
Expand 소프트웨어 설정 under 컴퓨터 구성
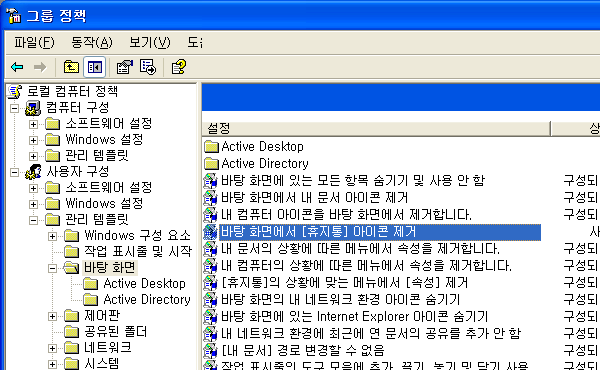33,124
